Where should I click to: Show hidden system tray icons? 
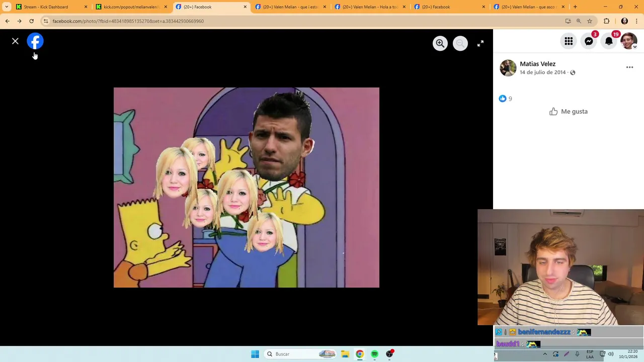pos(545,354)
